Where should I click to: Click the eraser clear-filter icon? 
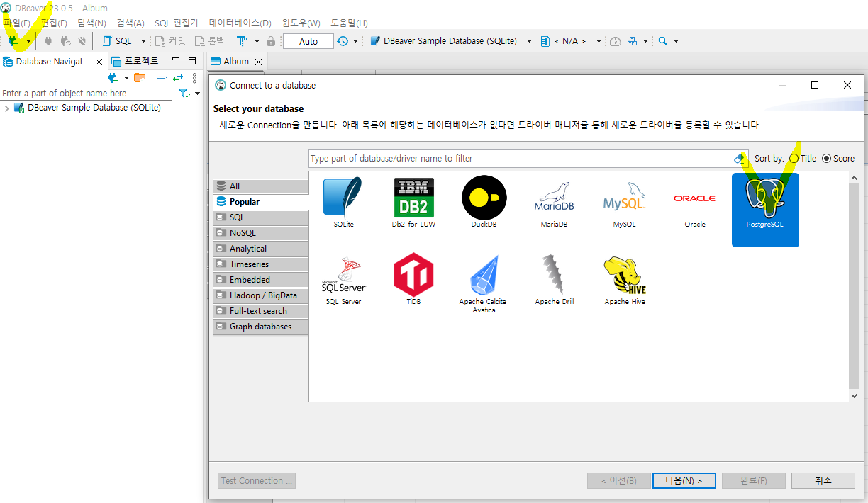coord(740,159)
